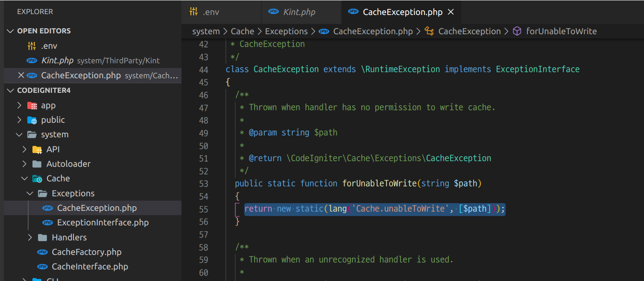Screen dimensions: 644x281
Task: Collapse the CODEIGNITER4 project section
Action: tap(11, 90)
